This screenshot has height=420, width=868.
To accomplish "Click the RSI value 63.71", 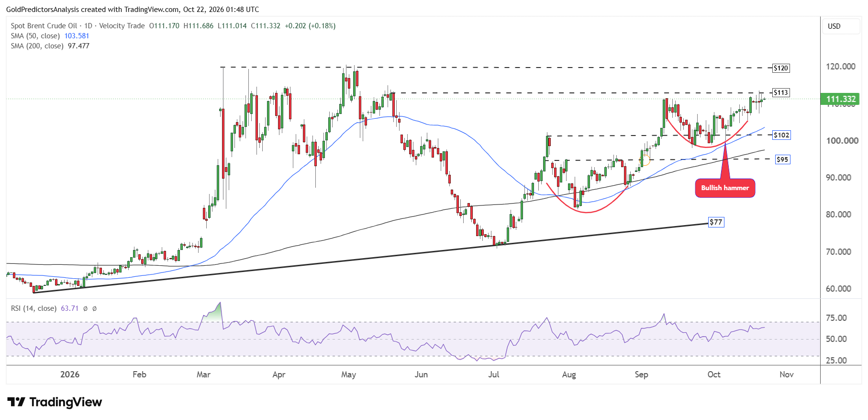I will coord(70,308).
